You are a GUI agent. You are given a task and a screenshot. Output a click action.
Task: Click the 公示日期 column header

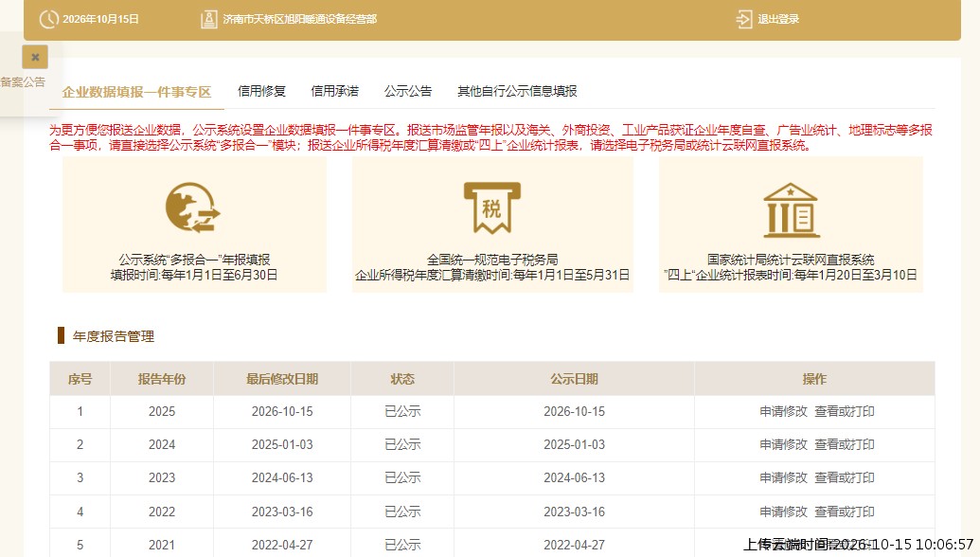pos(575,379)
